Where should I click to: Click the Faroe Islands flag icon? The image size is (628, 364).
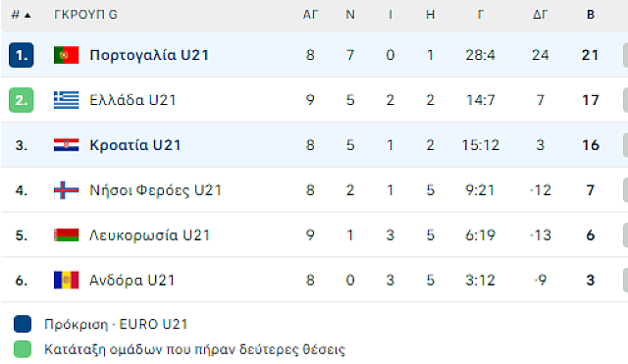[x=66, y=190]
